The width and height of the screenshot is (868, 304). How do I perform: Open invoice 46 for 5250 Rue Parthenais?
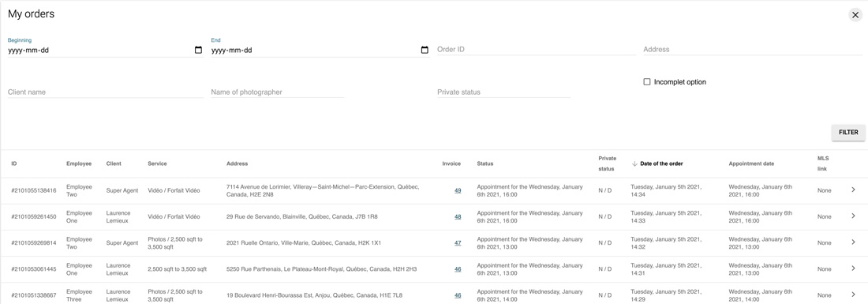458,269
